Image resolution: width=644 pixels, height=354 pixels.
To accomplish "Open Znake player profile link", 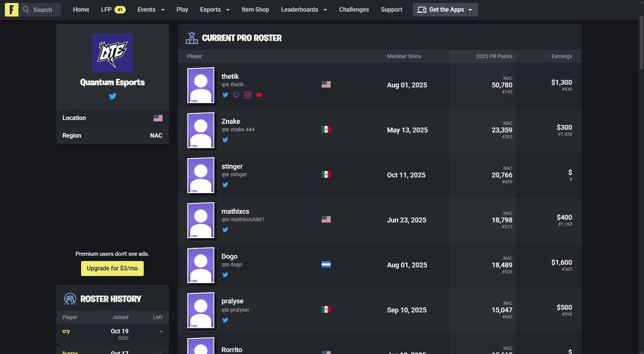I will click(231, 121).
